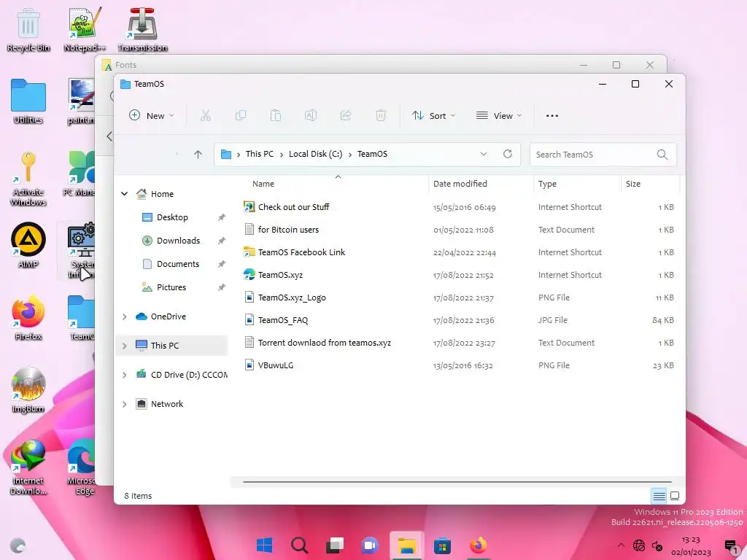The image size is (747, 560).
Task: Click the Cut scissors icon in toolbar
Action: [205, 115]
